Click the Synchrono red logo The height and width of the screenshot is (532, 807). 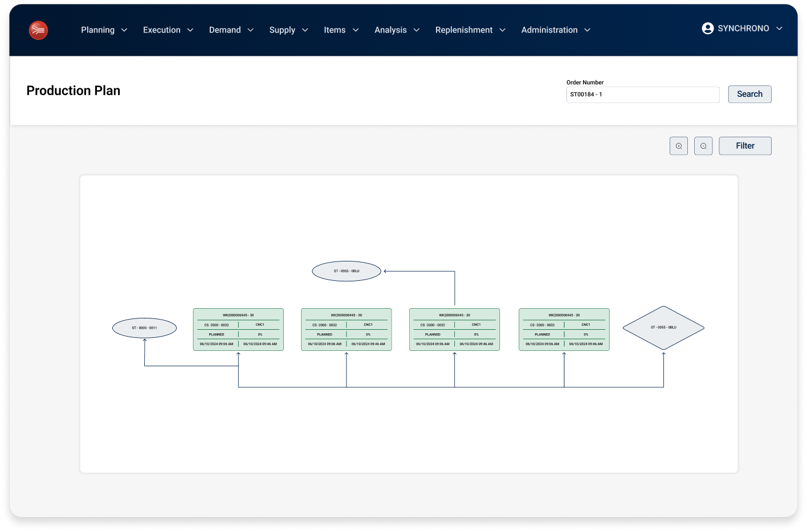coord(38,30)
